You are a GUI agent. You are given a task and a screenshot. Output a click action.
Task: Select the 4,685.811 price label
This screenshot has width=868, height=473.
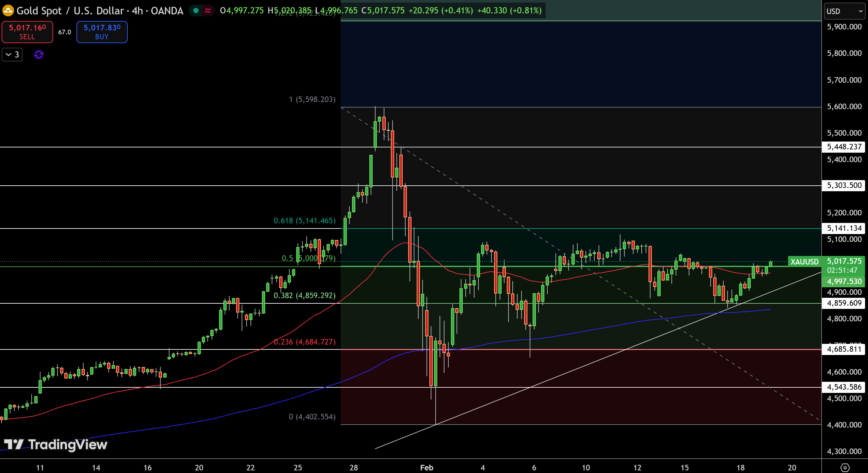coord(844,349)
